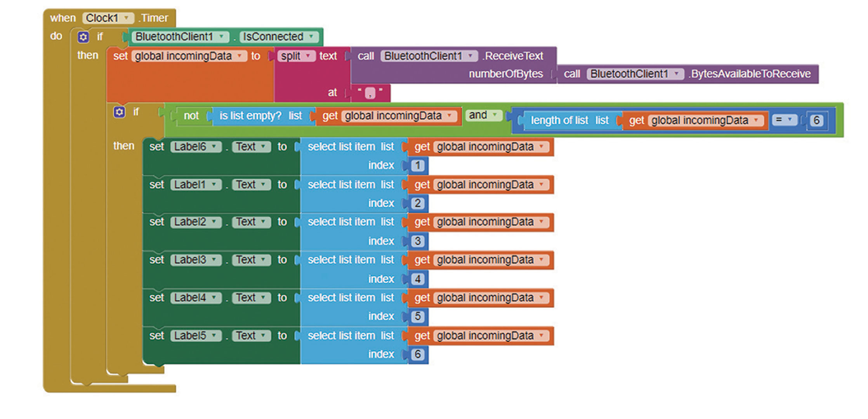This screenshot has width=868, height=419.
Task: Select the Label6 component dropdown
Action: tap(214, 147)
